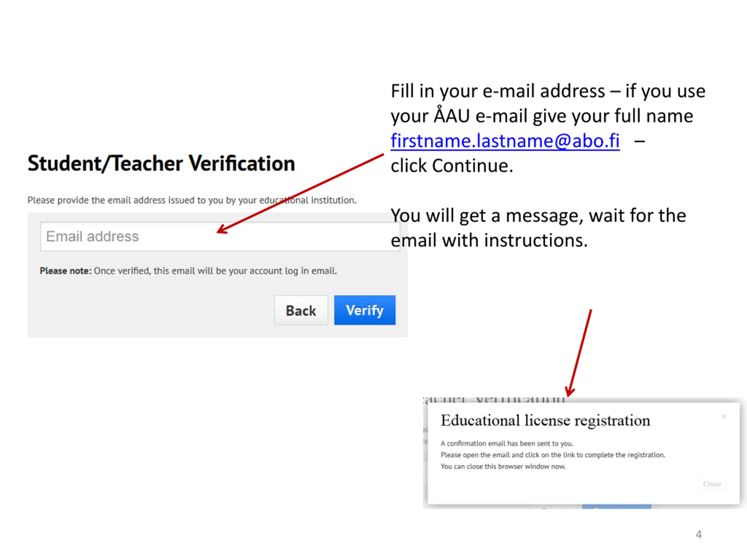The width and height of the screenshot is (747, 560).
Task: Click the 'Please provide the email address' instruction
Action: tap(192, 200)
